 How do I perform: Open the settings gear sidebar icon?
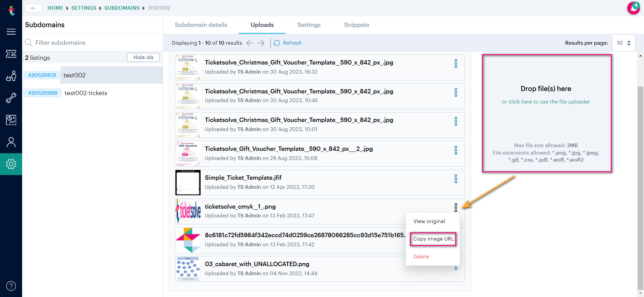click(x=11, y=164)
